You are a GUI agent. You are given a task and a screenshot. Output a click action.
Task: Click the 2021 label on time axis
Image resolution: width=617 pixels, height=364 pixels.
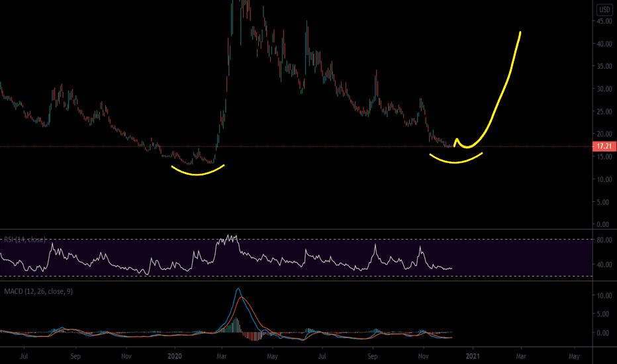[x=473, y=356]
